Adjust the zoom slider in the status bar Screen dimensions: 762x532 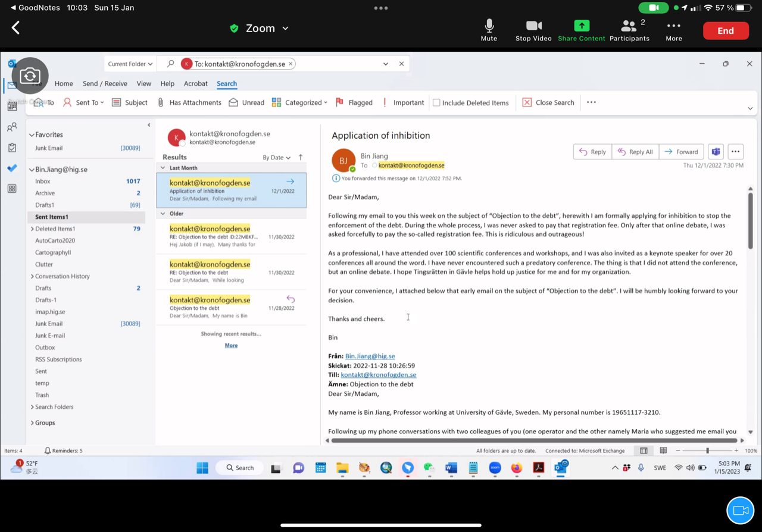pos(707,450)
